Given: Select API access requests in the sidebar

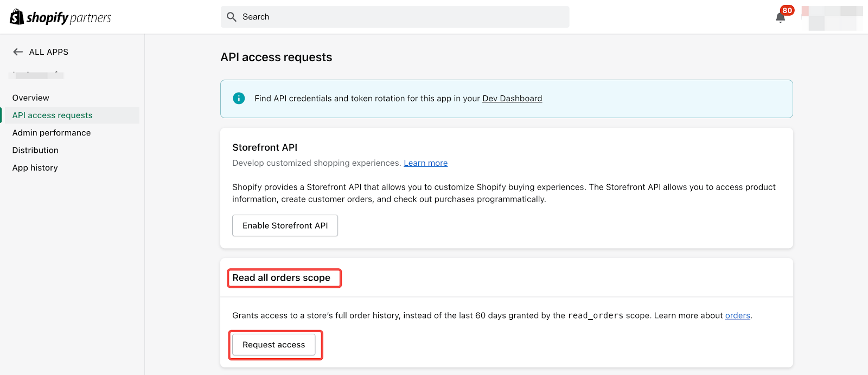Looking at the screenshot, I should pyautogui.click(x=53, y=115).
